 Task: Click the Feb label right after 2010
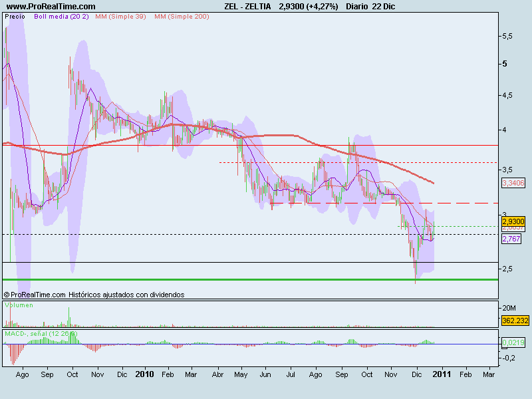coord(168,374)
